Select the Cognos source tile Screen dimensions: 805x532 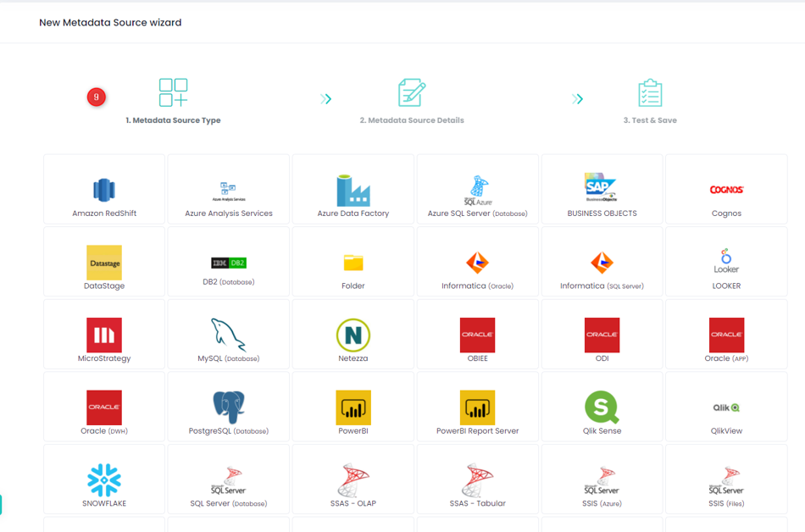point(726,190)
